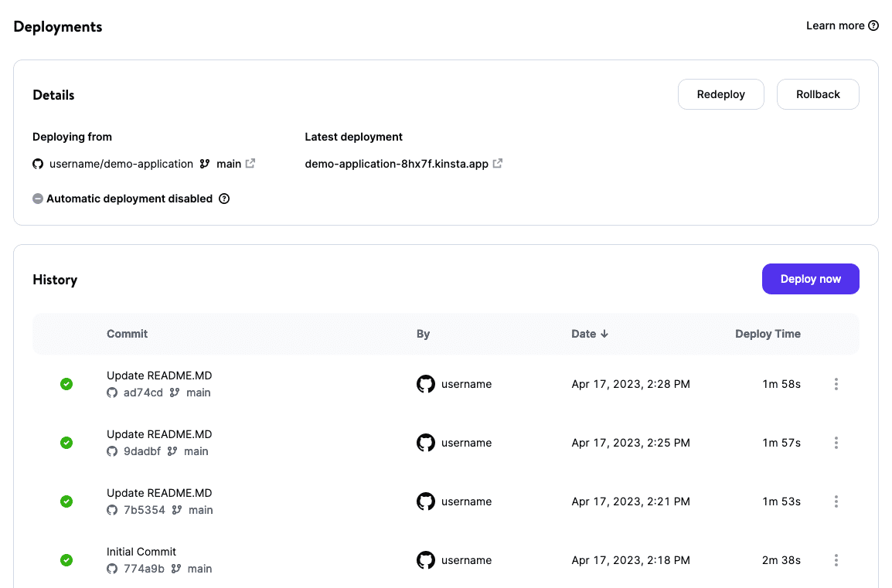Click the GitHub icon next to username/demo-application

[37, 164]
